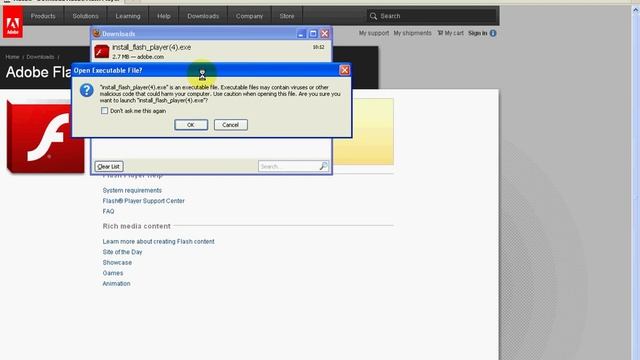Open the System requirements link
The image size is (640, 360).
pos(132,191)
